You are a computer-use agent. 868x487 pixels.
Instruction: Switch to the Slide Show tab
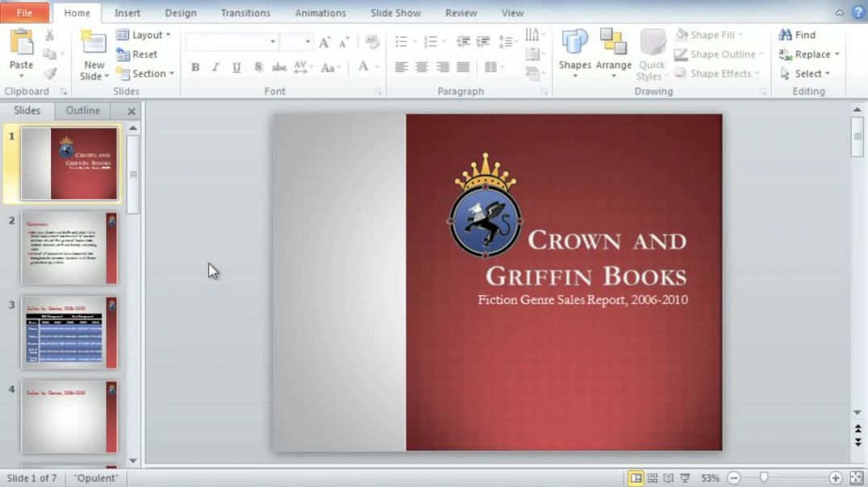(x=395, y=13)
